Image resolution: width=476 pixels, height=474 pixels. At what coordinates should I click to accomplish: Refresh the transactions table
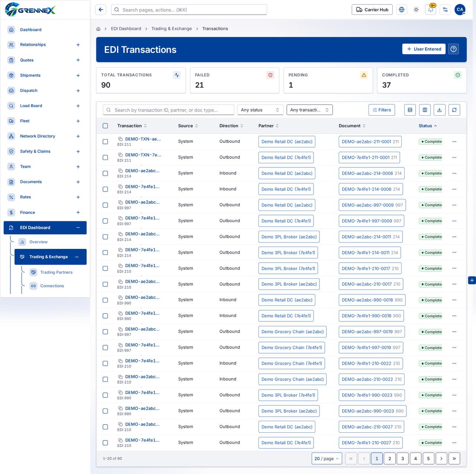(454, 110)
